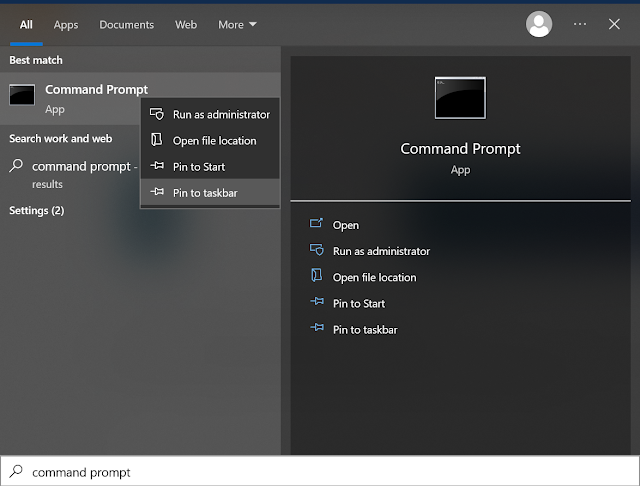Focus the search box containing command prompt
Viewport: 640px width, 486px height.
point(320,472)
